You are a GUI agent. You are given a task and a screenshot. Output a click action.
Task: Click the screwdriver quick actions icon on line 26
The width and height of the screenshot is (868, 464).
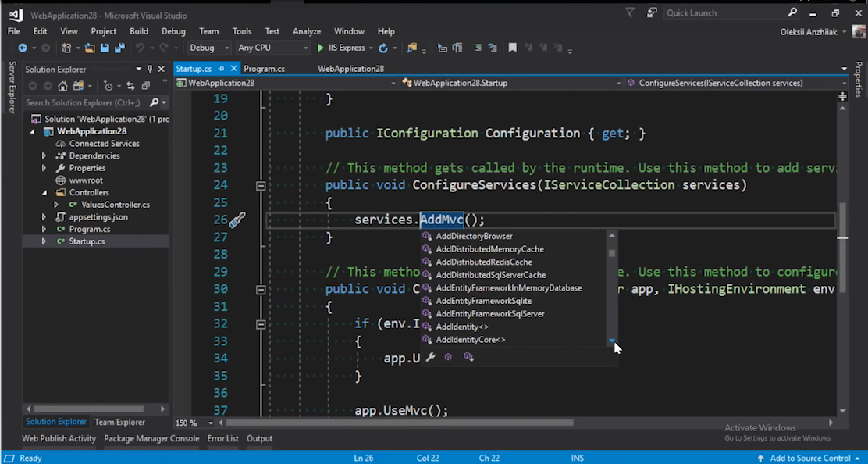tap(238, 220)
